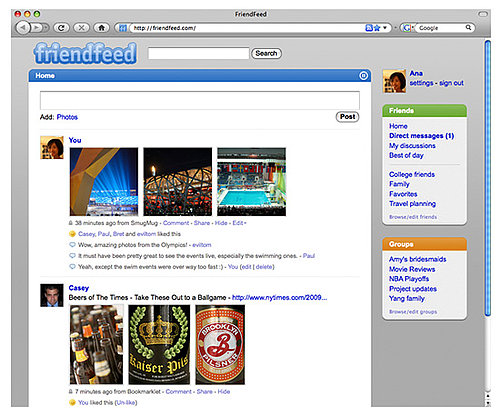Open the Kaiser Pils beer image
This screenshot has height=416, width=500.
tap(159, 345)
